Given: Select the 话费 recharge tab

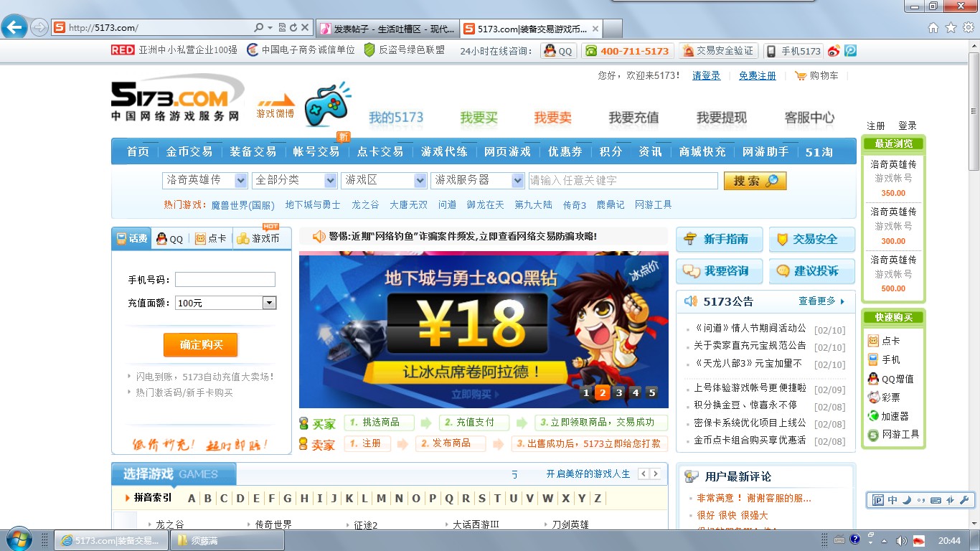Looking at the screenshot, I should pyautogui.click(x=131, y=238).
